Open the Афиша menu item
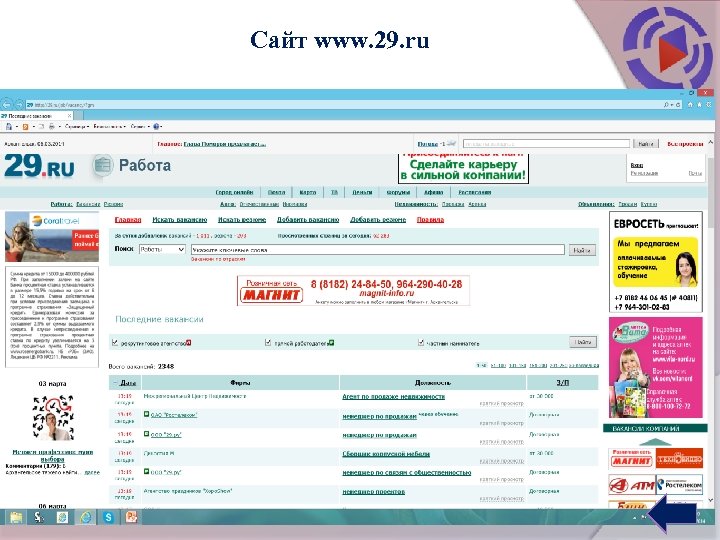The width and height of the screenshot is (720, 540). pyautogui.click(x=433, y=192)
